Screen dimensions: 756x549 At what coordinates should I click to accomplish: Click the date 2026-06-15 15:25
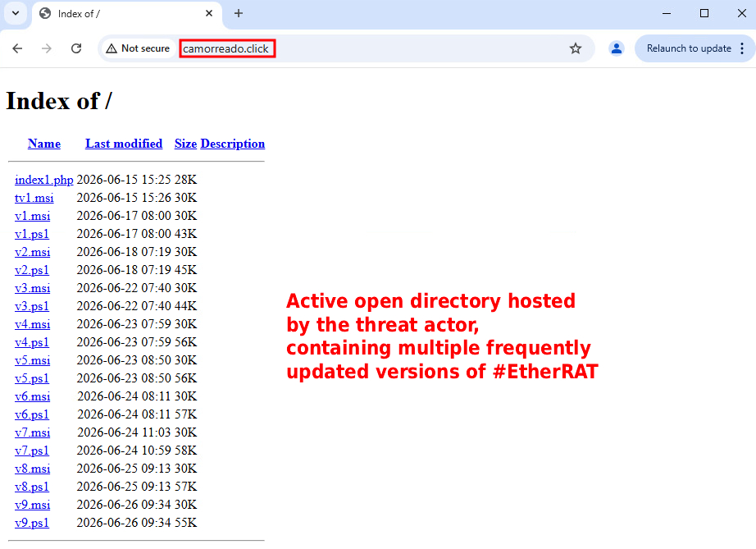tap(124, 180)
